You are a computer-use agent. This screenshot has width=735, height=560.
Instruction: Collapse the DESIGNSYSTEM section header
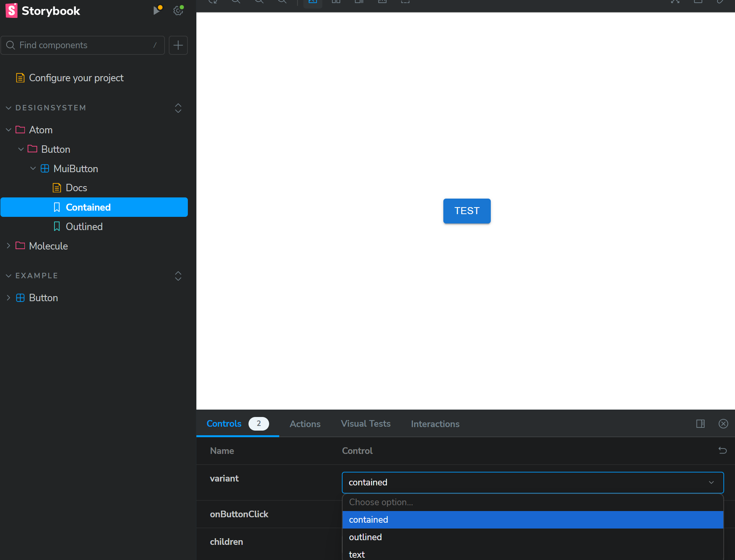[51, 108]
